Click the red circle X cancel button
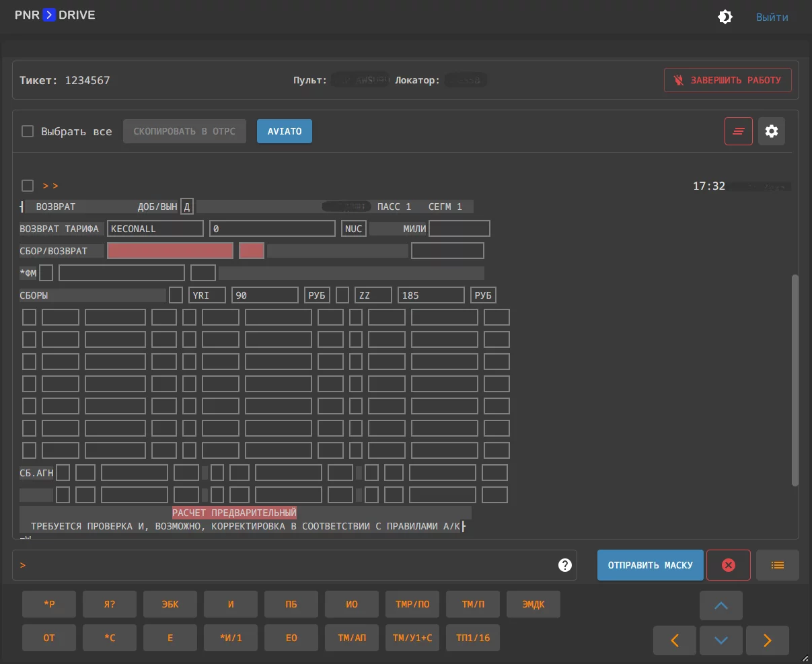Image resolution: width=812 pixels, height=664 pixels. [728, 565]
